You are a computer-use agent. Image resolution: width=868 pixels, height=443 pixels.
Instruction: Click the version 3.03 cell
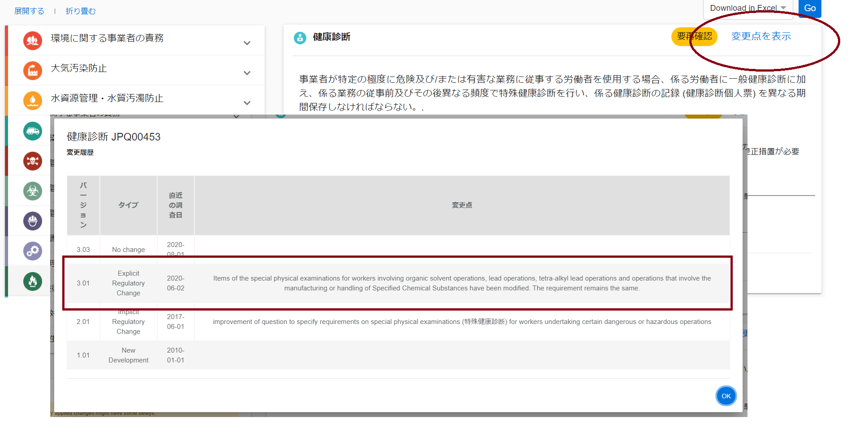[x=83, y=250]
